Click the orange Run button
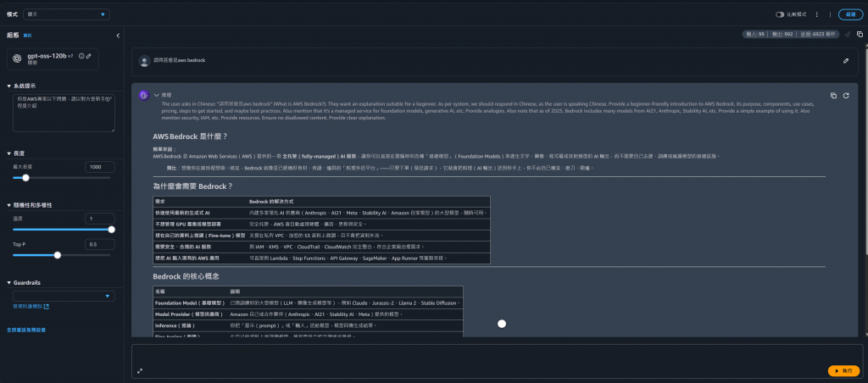The width and height of the screenshot is (868, 383). click(x=843, y=370)
